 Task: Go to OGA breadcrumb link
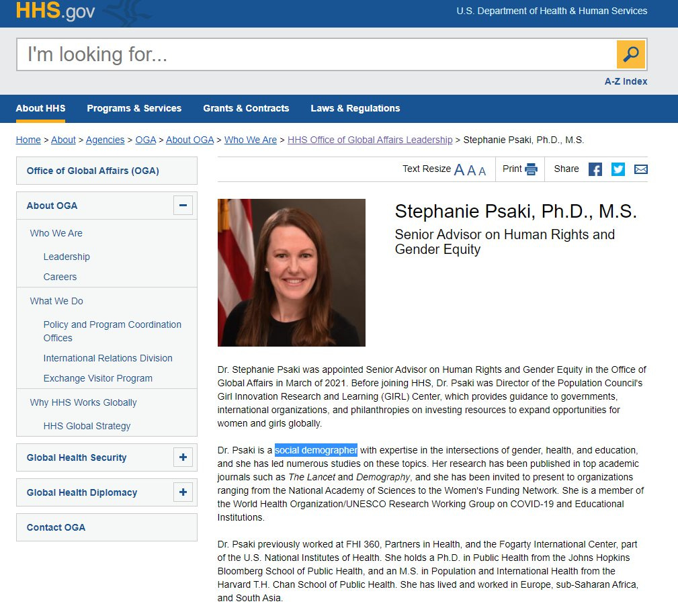pos(146,140)
